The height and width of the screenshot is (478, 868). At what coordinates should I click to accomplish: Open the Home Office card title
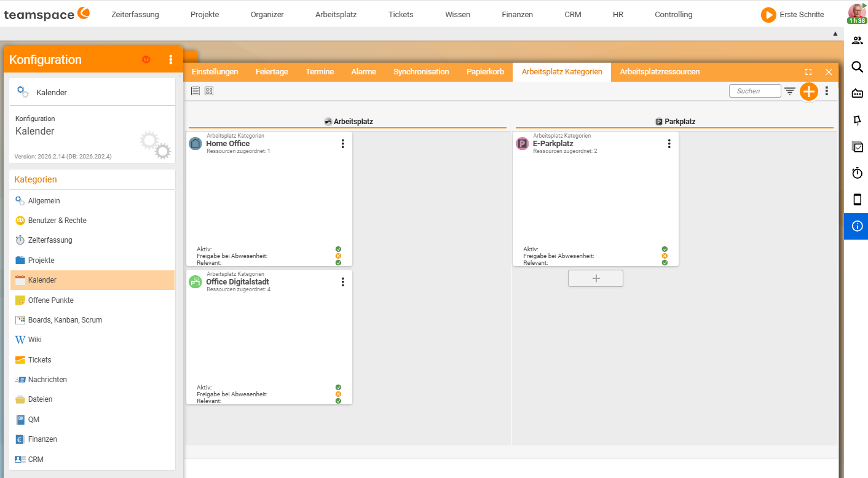tap(228, 144)
